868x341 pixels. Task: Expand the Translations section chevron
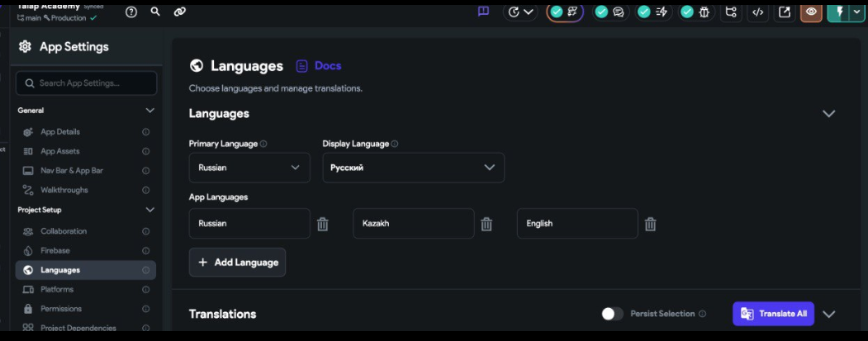coord(828,314)
